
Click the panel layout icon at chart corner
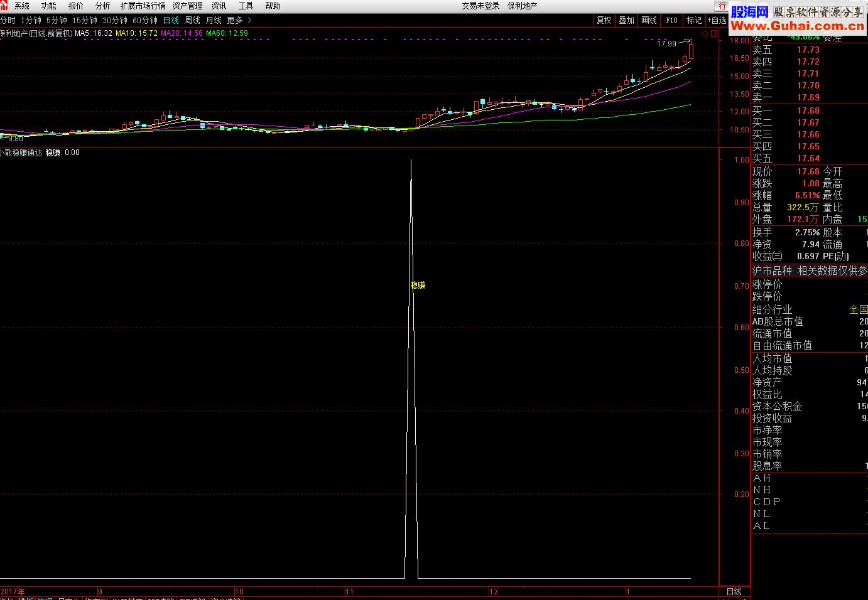[x=714, y=33]
